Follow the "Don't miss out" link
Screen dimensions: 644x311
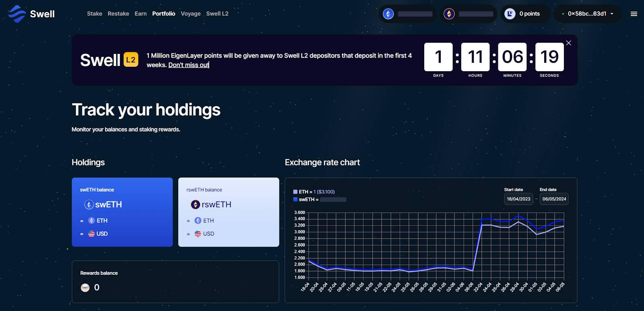pos(188,65)
